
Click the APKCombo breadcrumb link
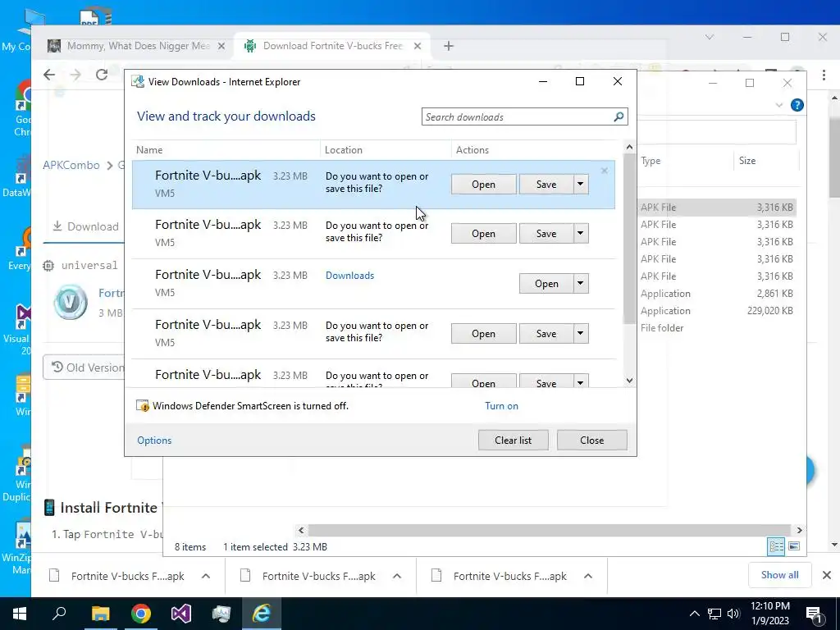pyautogui.click(x=71, y=165)
